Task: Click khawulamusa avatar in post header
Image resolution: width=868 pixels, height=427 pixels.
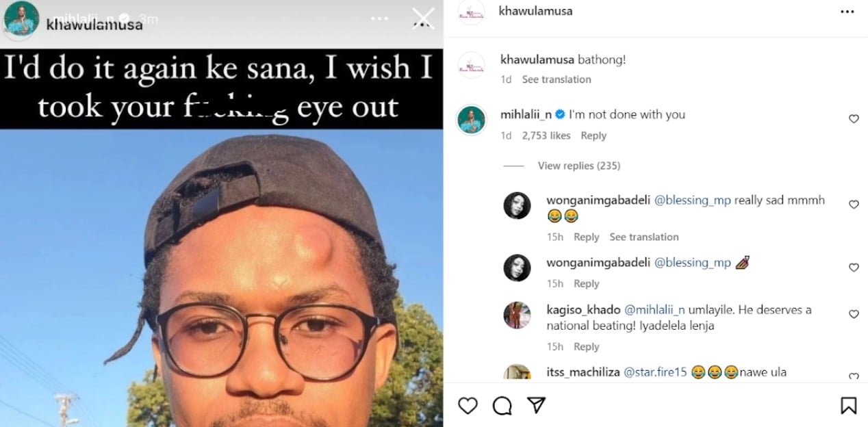Action: pos(471,12)
